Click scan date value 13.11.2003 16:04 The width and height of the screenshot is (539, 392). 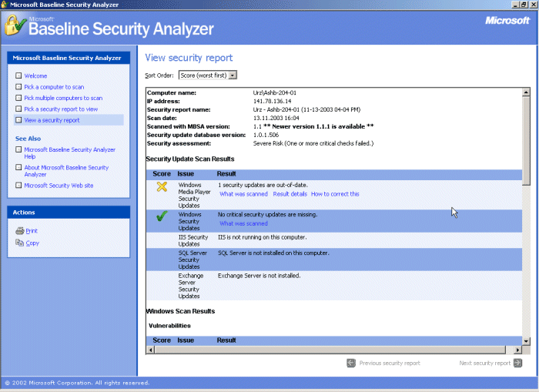[x=276, y=118]
